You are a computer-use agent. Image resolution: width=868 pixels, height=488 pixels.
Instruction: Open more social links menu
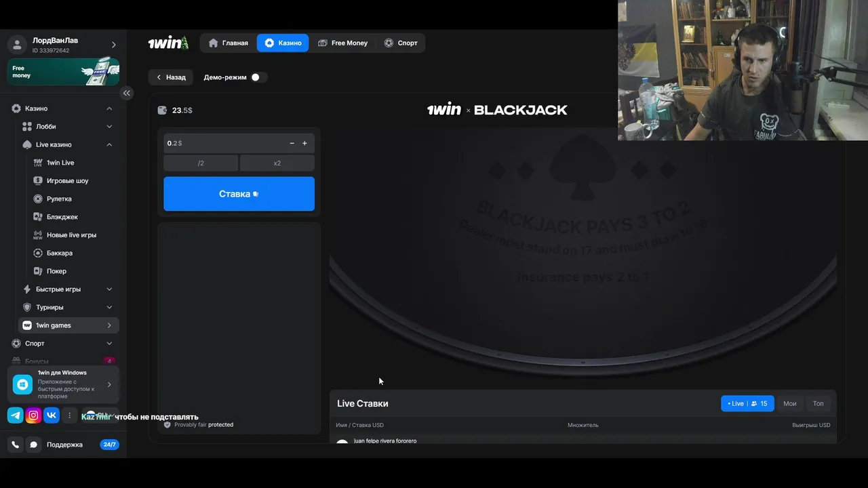click(x=69, y=415)
